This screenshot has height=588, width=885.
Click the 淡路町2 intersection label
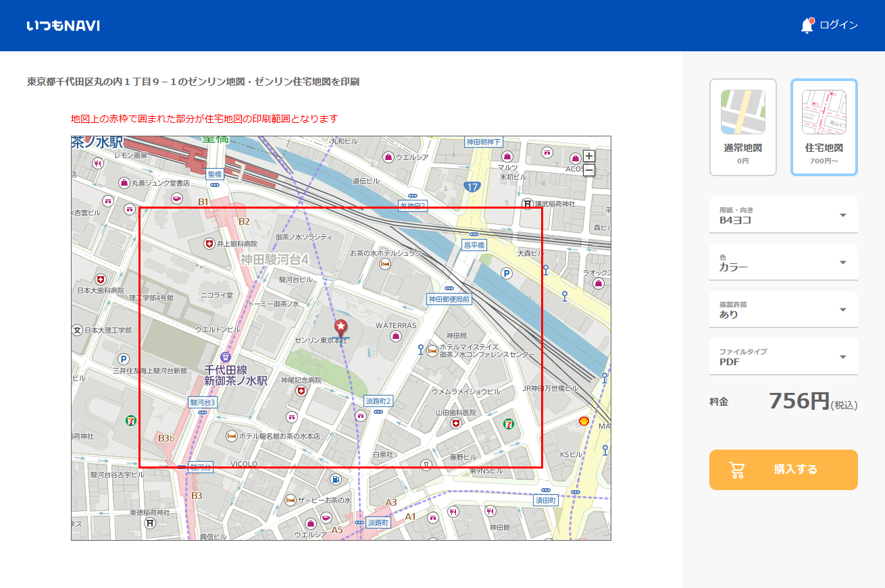(x=378, y=401)
